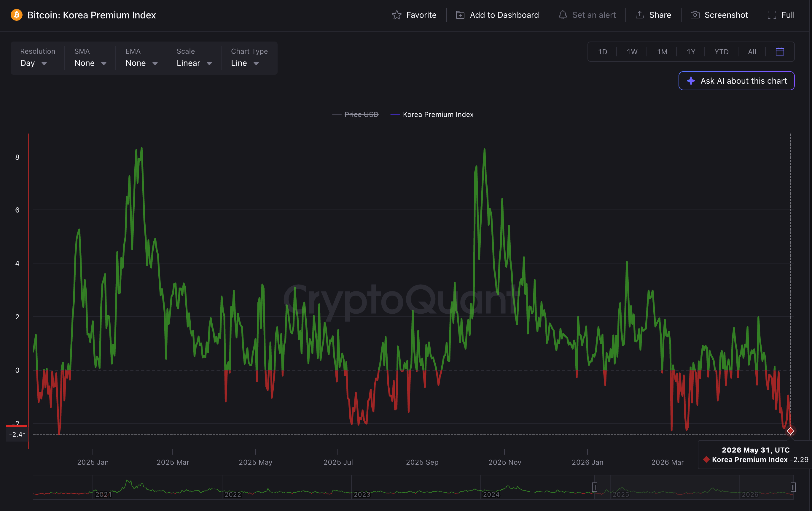Click the 2023 label in navigator

pyautogui.click(x=362, y=494)
